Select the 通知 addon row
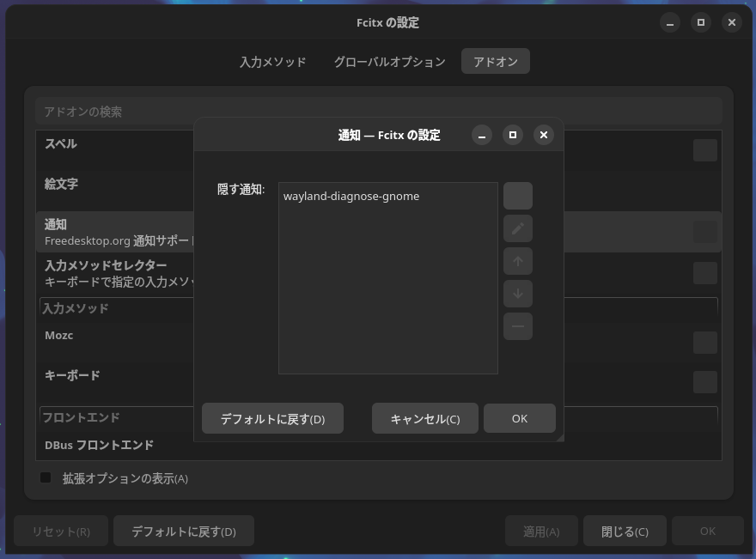 pyautogui.click(x=379, y=232)
